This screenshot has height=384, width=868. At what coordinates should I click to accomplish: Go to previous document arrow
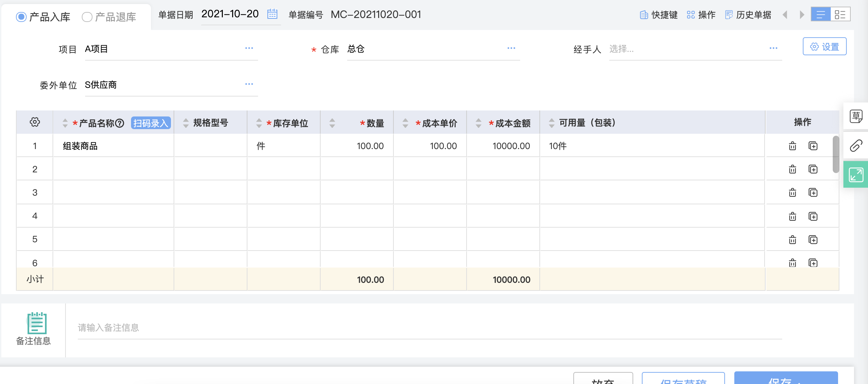[785, 15]
